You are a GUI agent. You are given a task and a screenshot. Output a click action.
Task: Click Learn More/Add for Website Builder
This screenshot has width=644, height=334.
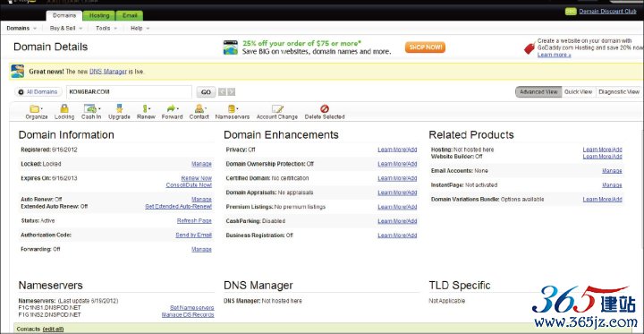pyautogui.click(x=602, y=157)
